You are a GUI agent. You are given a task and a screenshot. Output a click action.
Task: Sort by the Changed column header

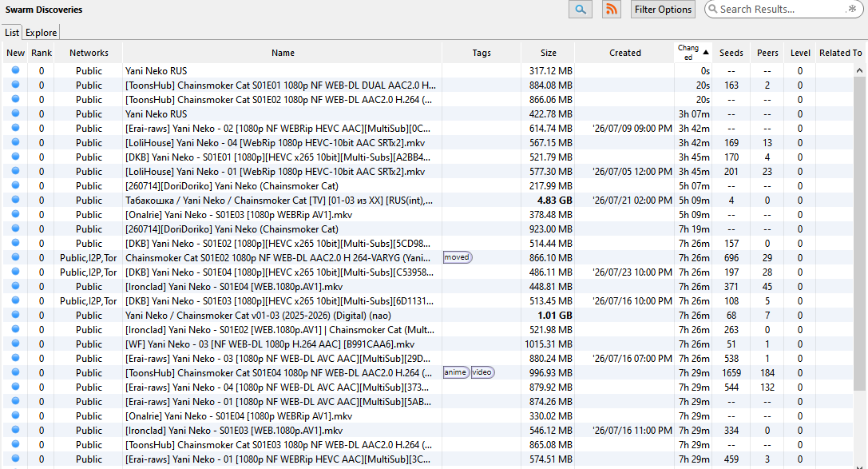pyautogui.click(x=693, y=53)
